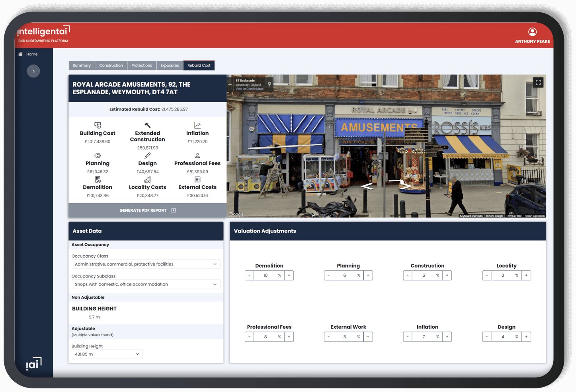
Task: Click the Inflation chart icon
Action: point(197,125)
